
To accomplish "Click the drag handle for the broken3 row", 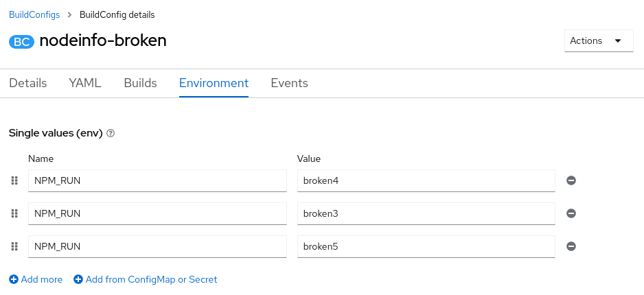I will point(14,213).
